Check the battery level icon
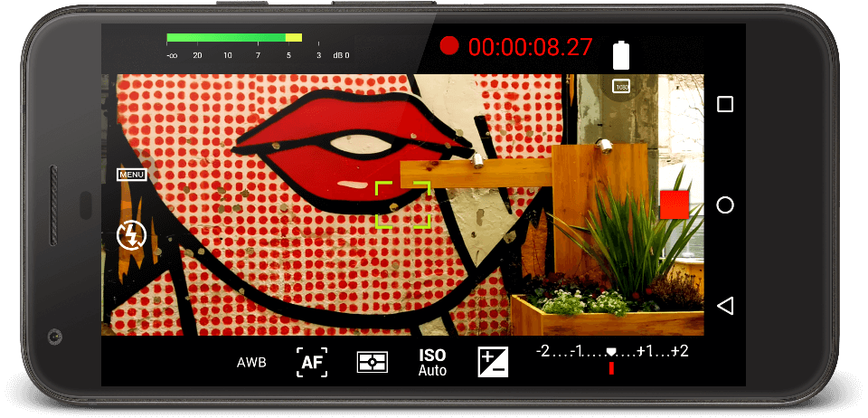This screenshot has width=868, height=418. click(621, 55)
